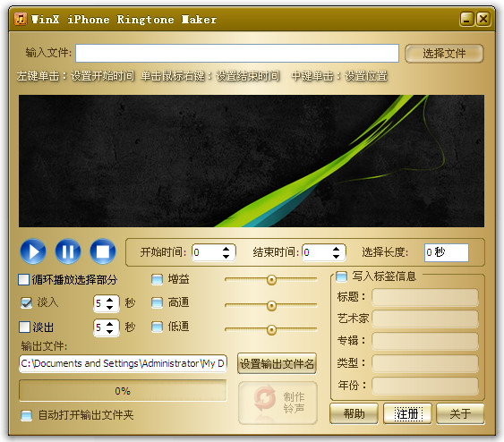Decrease 淡出 fade-out seconds with down arrow

coord(109,331)
